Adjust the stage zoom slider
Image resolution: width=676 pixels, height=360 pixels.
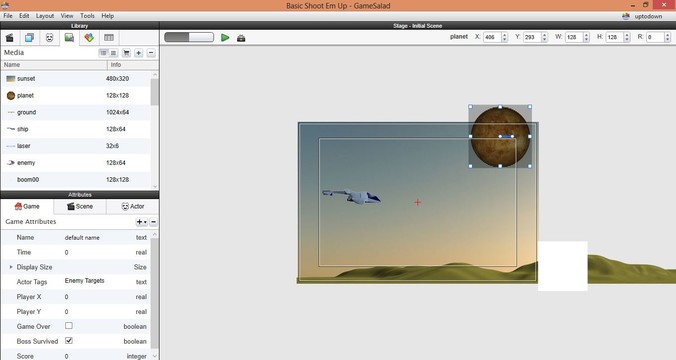(x=189, y=38)
